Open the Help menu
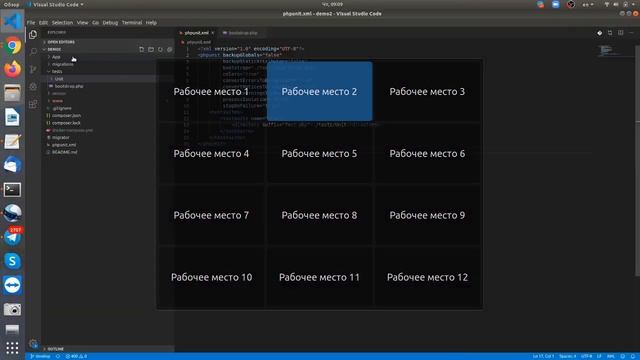 pyautogui.click(x=151, y=23)
